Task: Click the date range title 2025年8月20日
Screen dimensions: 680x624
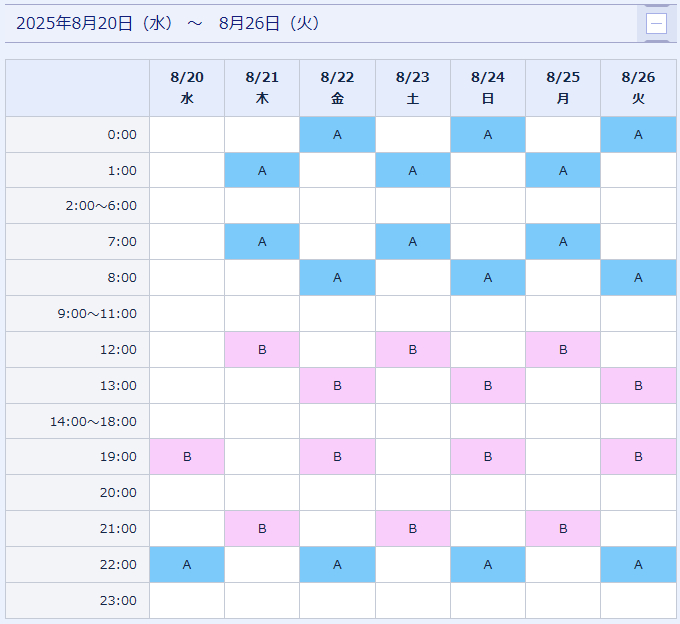Action: (x=74, y=23)
